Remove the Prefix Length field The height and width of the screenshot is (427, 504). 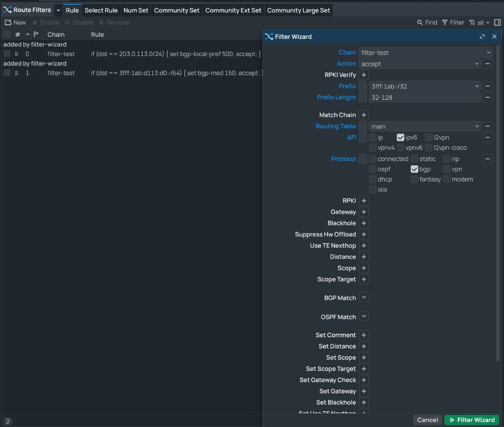tap(487, 97)
